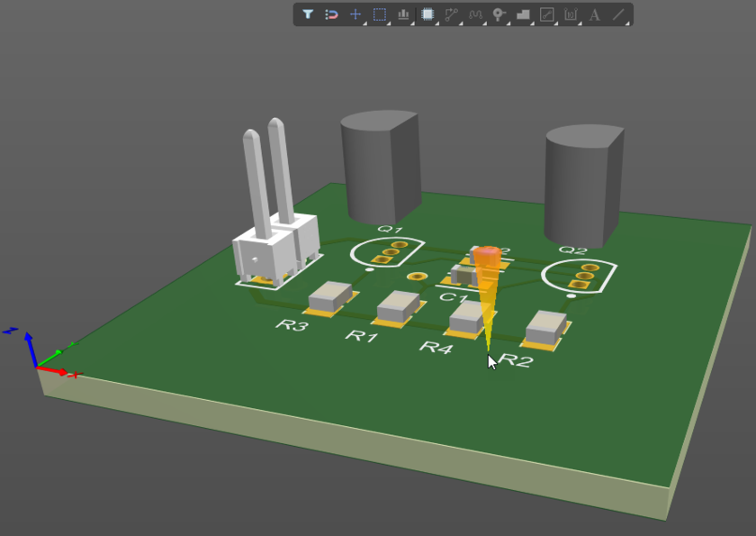Select the interactive length tuning tool
756x536 pixels.
(477, 14)
